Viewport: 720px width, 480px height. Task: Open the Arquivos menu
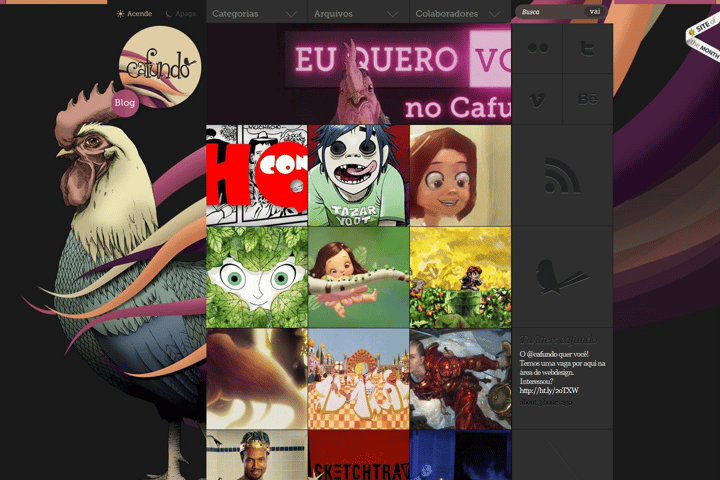pos(359,14)
